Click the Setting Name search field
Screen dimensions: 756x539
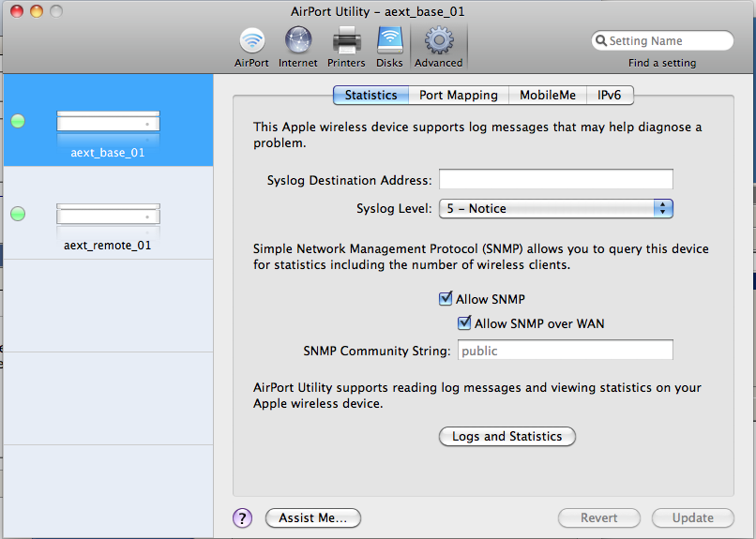tap(662, 40)
